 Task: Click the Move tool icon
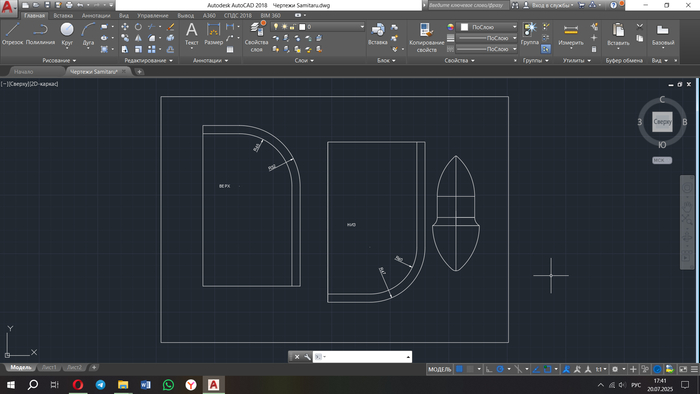point(125,27)
